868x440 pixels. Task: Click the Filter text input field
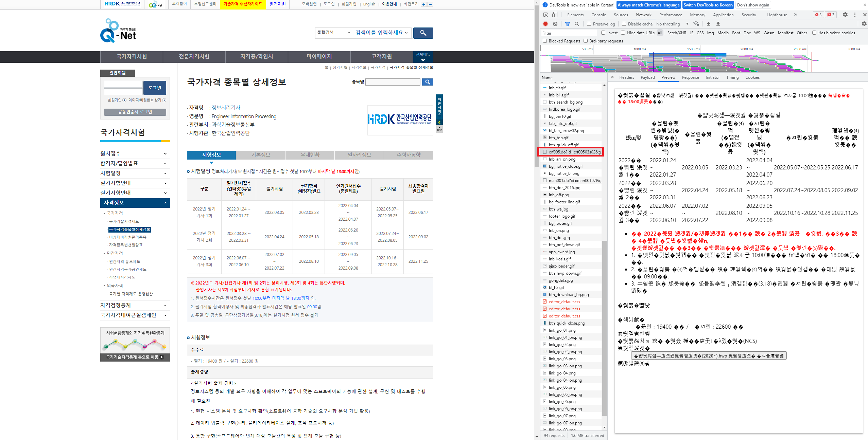point(569,33)
